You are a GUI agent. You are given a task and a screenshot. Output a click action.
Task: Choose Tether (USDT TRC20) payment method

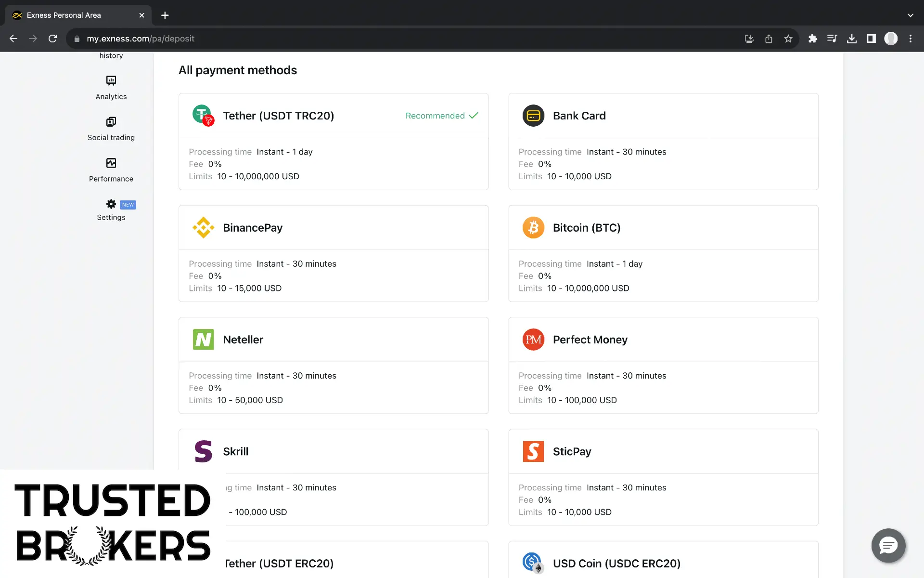click(x=334, y=141)
